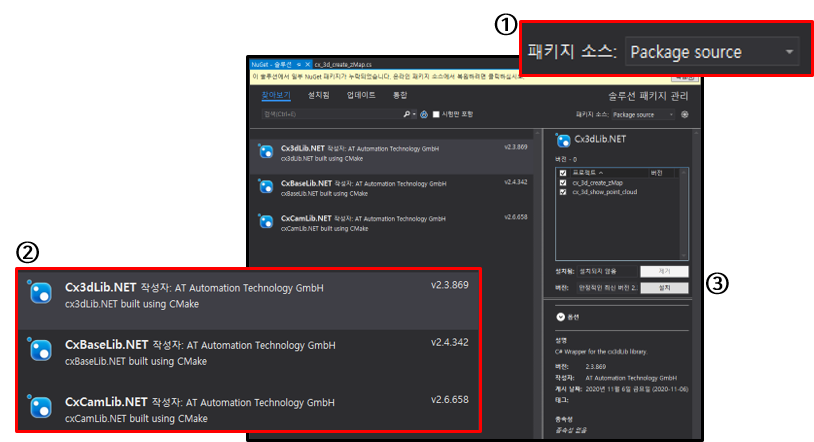The height and width of the screenshot is (442, 814).
Task: Toggle the cx_3d_show_point_cloud project checkbox
Action: pos(563,192)
